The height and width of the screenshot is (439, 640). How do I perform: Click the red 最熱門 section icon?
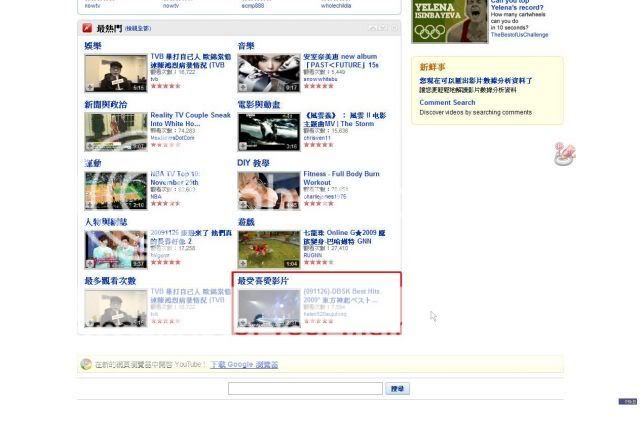tap(88, 28)
